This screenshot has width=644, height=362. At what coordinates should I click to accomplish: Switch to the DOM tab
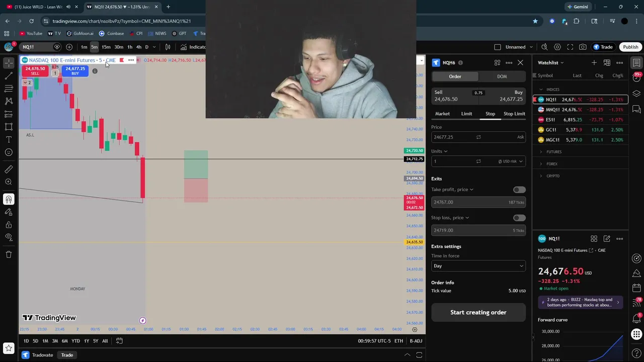502,76
